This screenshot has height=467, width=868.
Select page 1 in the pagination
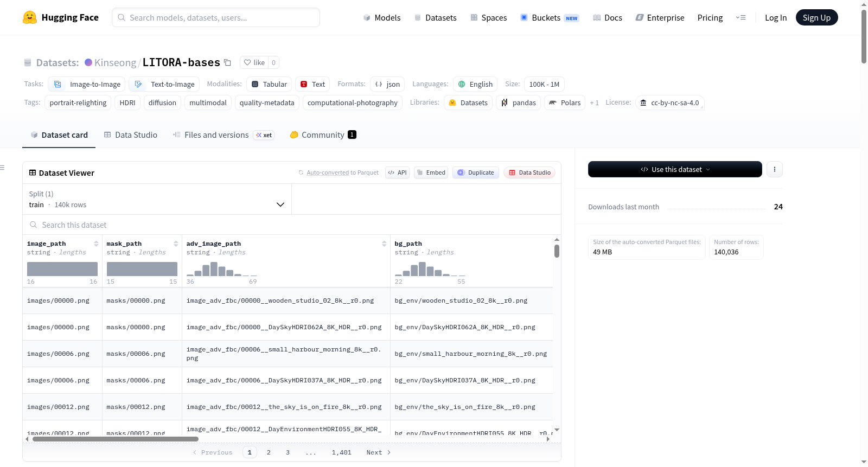point(250,452)
